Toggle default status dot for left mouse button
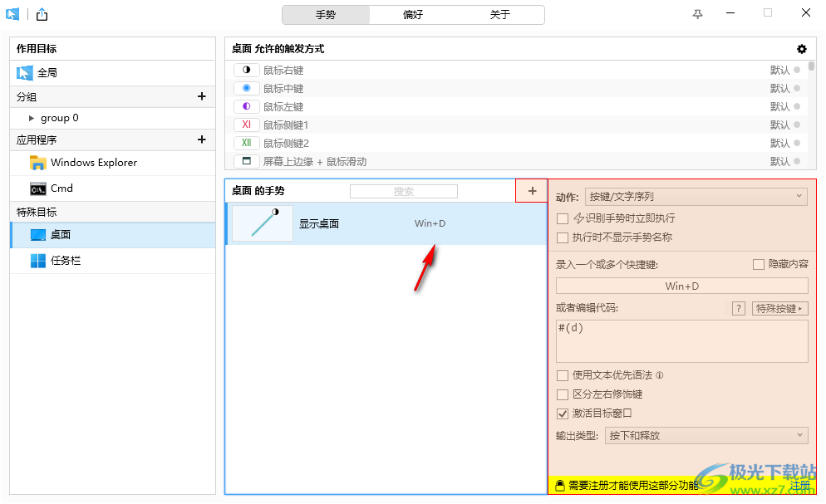 point(797,106)
